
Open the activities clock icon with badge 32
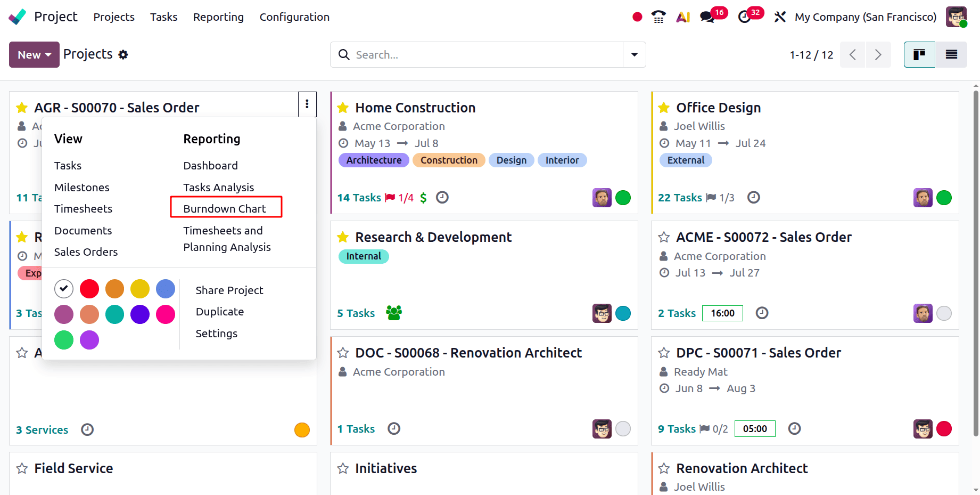point(744,17)
